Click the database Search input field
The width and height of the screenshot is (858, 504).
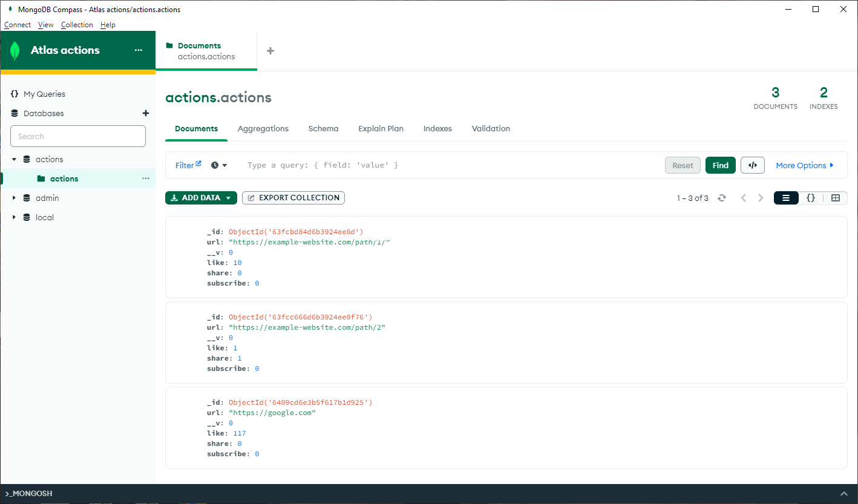pos(77,136)
